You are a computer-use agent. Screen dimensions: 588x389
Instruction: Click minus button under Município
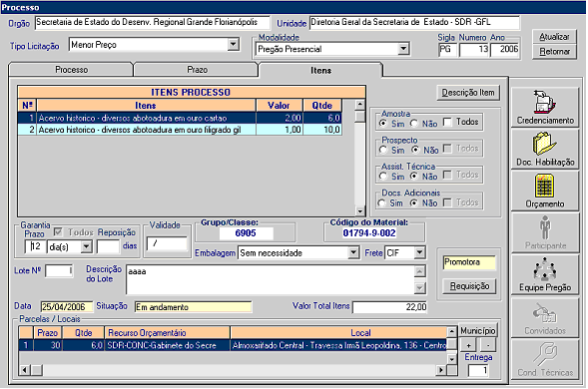tap(488, 345)
